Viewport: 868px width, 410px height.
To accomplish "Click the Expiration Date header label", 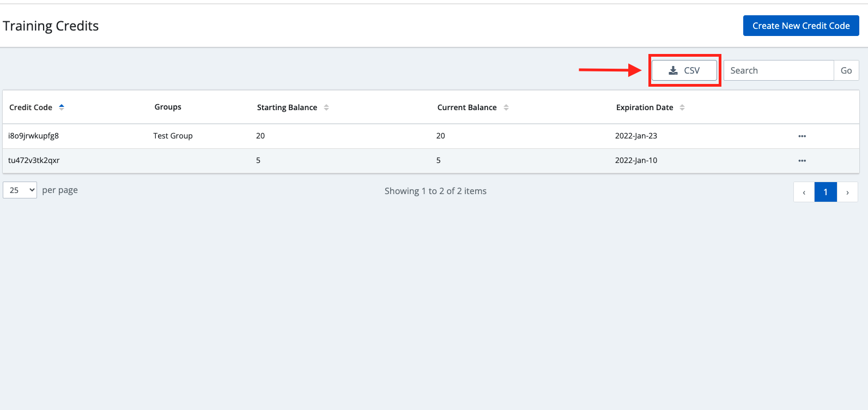I will 645,107.
